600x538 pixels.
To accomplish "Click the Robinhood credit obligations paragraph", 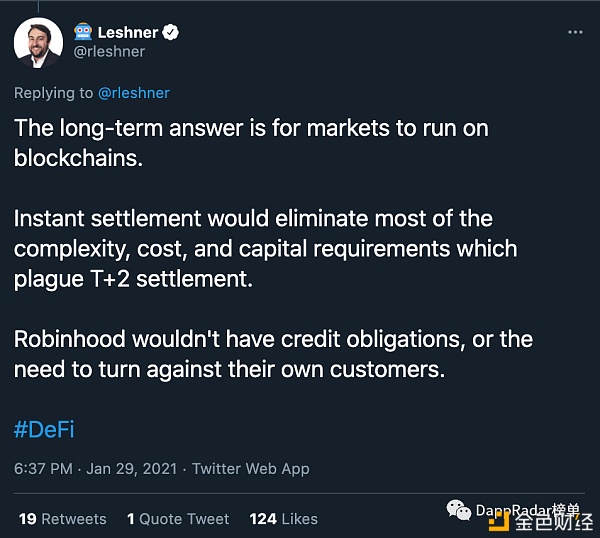I will pos(272,354).
